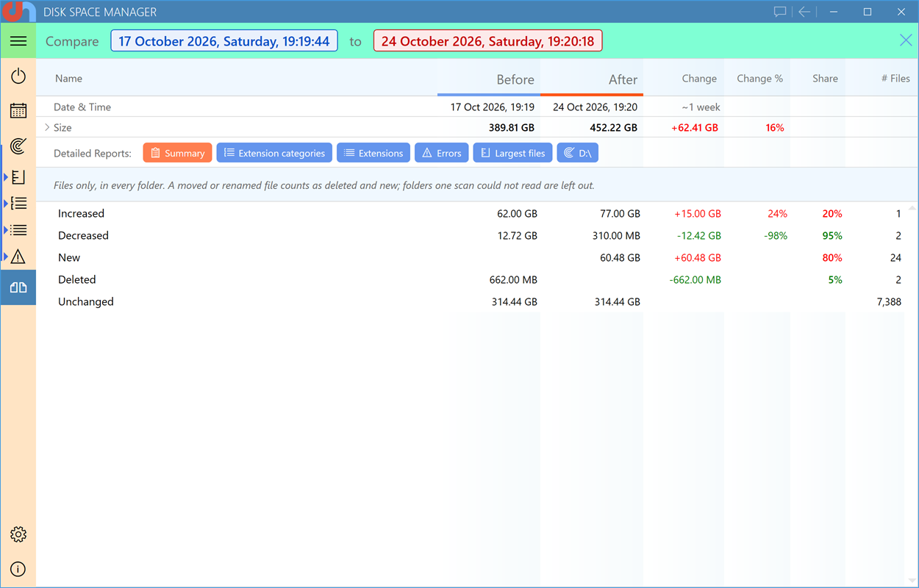Viewport: 919px width, 588px height.
Task: Open settings gear icon
Action: tap(18, 534)
